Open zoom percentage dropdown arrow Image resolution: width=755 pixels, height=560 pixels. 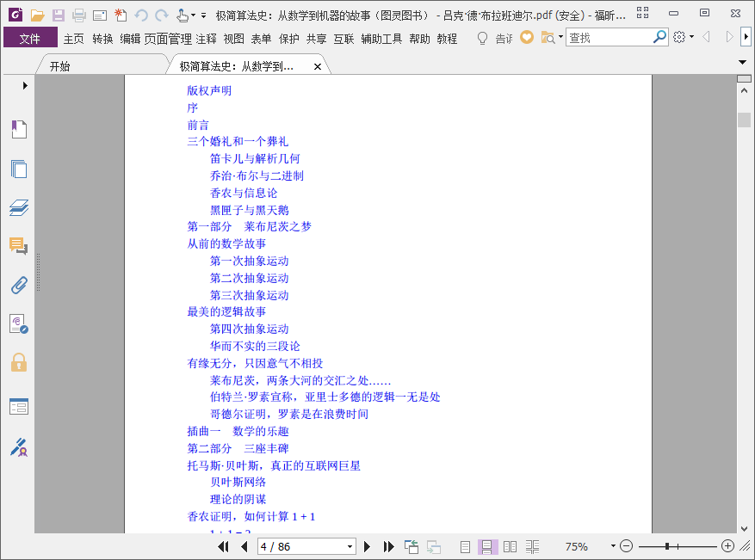click(613, 546)
